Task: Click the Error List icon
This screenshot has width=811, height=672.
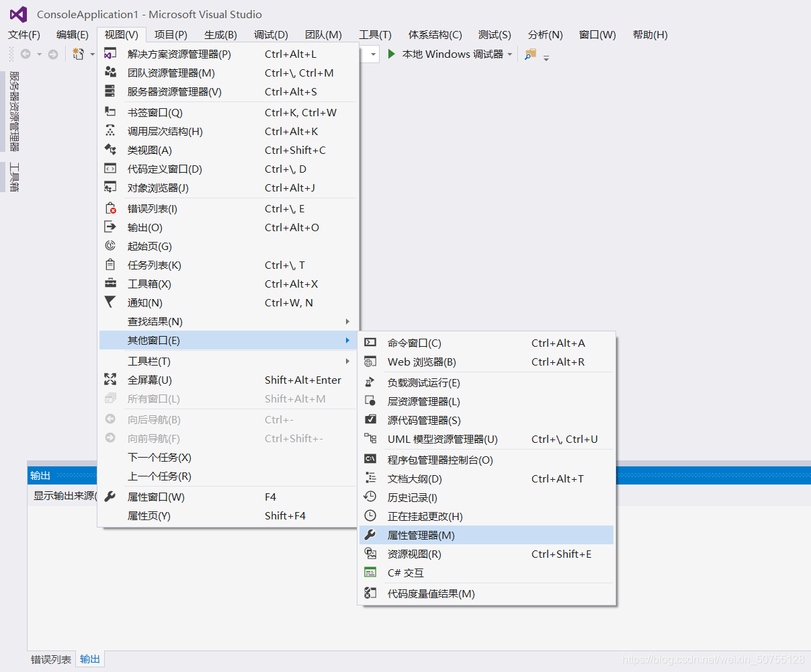Action: pyautogui.click(x=110, y=208)
